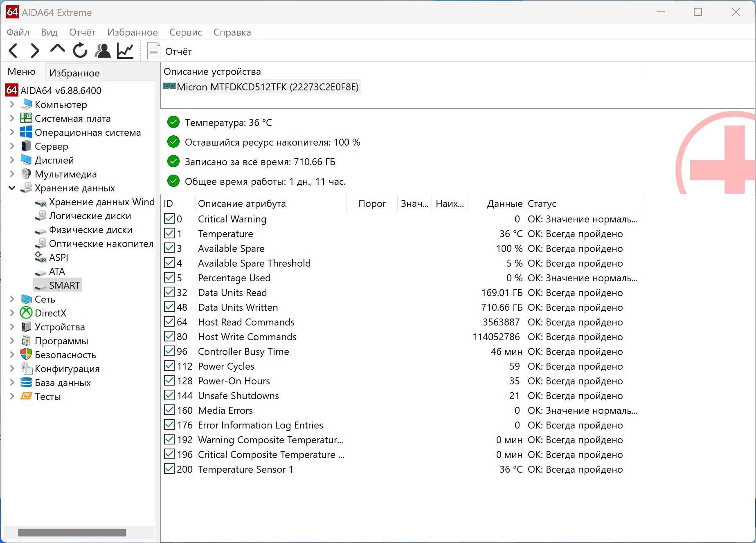Uncheck the Critical Warning attribute checkbox
This screenshot has height=543, width=756.
click(x=169, y=219)
